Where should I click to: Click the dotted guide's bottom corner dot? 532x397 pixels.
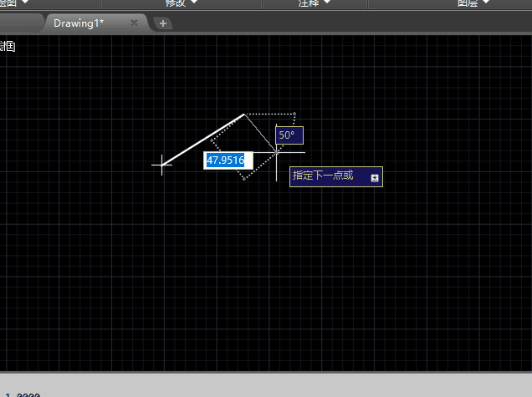click(243, 178)
